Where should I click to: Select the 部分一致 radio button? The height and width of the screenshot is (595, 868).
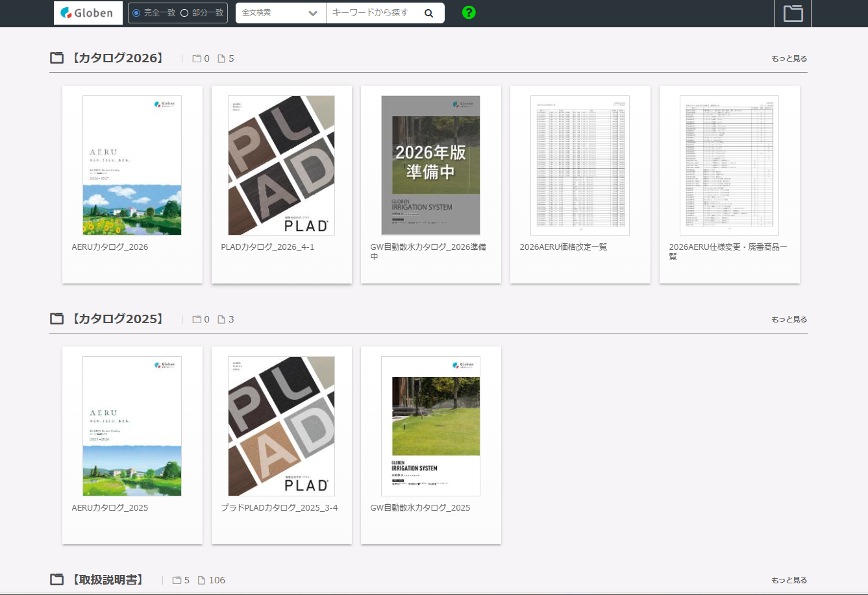[x=184, y=13]
